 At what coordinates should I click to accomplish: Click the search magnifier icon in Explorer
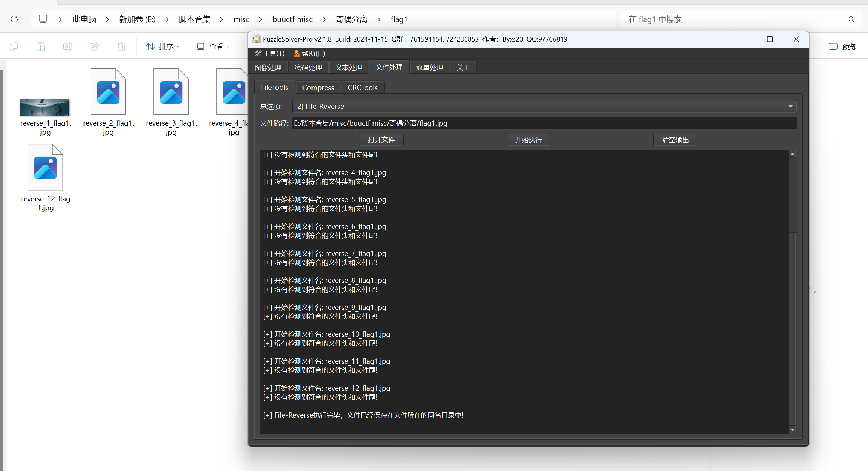(x=851, y=19)
